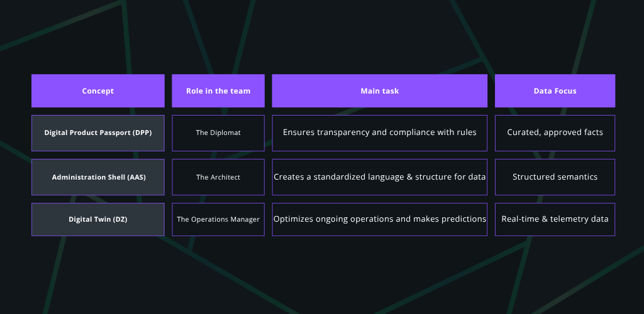Select the Curated, approved facts cell
This screenshot has width=644, height=314.
point(555,133)
